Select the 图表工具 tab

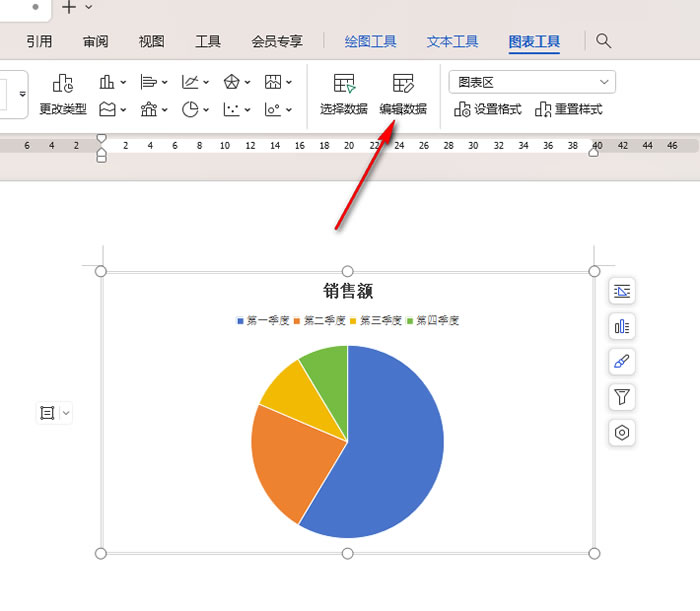[534, 42]
